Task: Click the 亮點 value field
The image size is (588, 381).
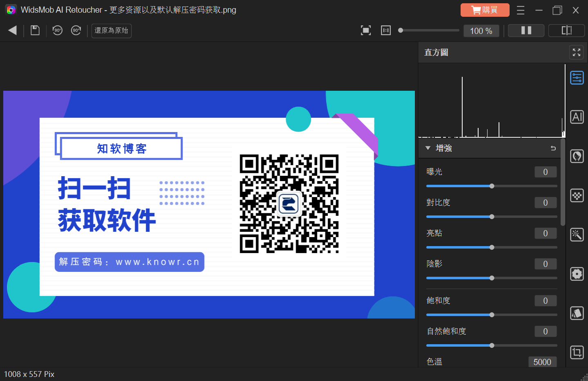Action: pyautogui.click(x=546, y=233)
